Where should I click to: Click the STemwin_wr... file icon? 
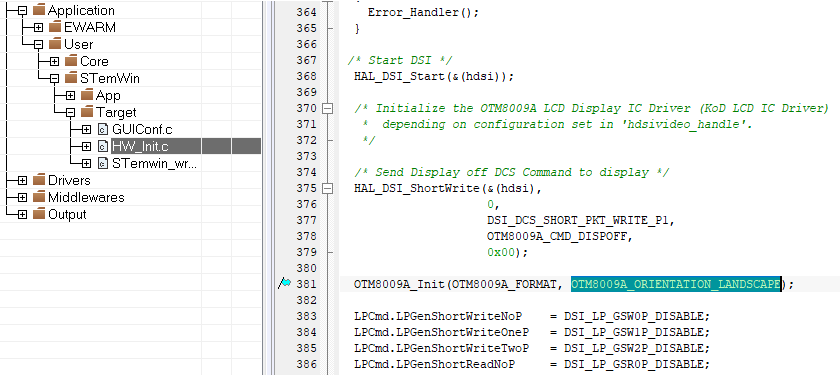point(103,163)
